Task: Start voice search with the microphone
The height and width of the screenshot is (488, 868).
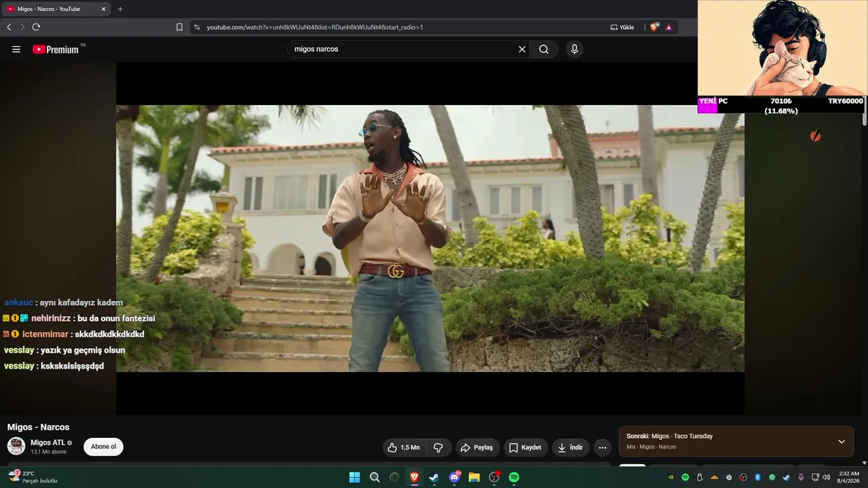Action: click(574, 49)
